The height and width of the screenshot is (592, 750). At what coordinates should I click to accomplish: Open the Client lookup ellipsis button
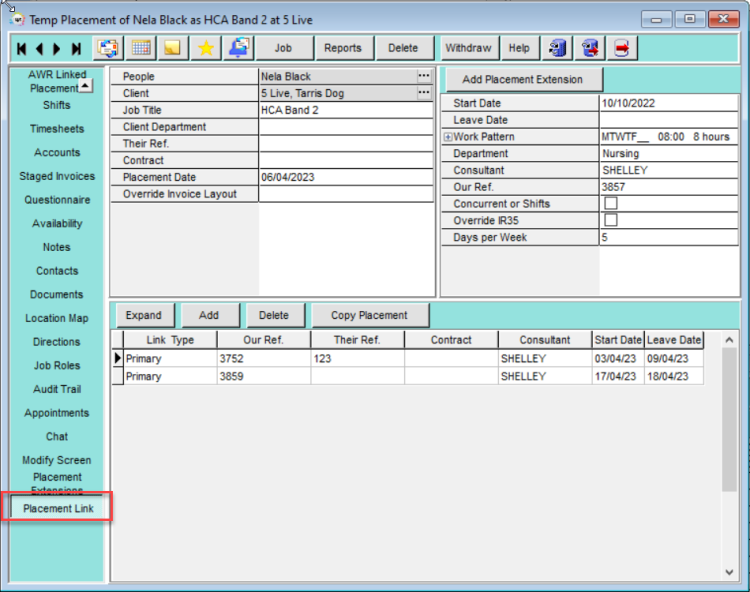[424, 93]
